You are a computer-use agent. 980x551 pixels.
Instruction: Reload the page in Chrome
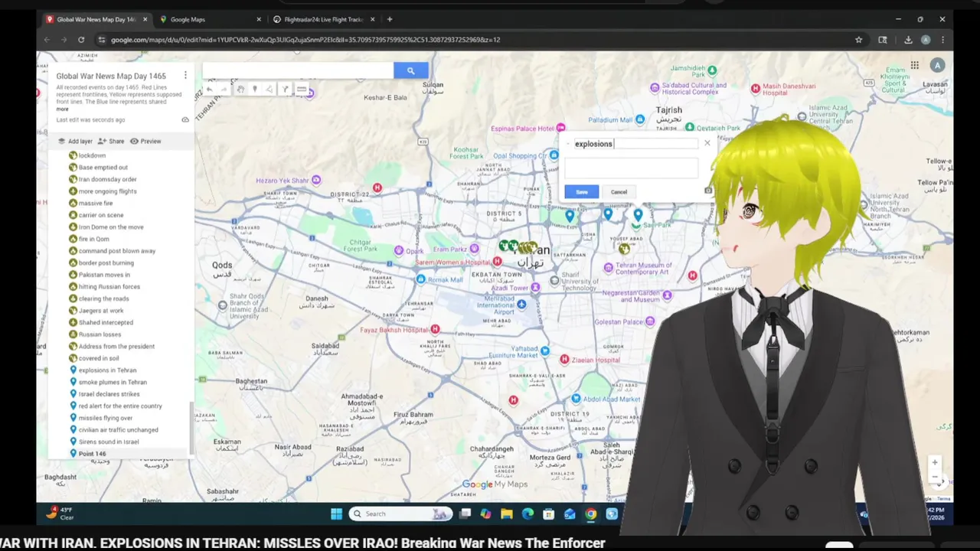pos(81,40)
